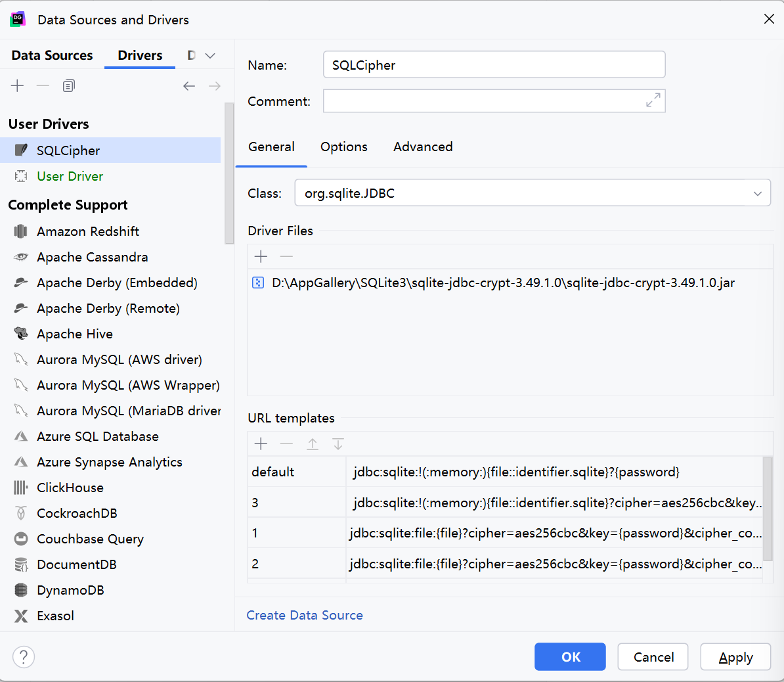Screen dimensions: 784x682
Task: Click the OK button
Action: tap(570, 656)
